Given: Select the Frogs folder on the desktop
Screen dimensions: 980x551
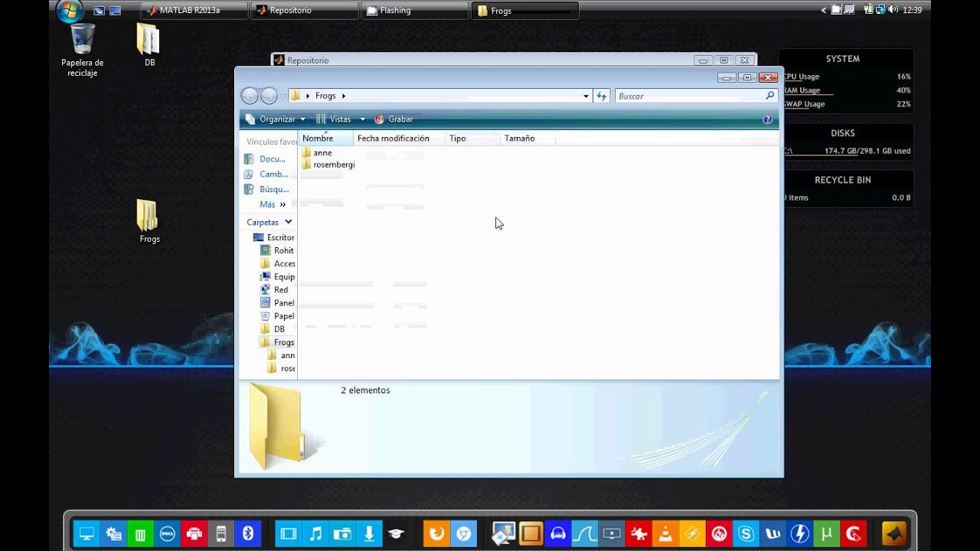Looking at the screenshot, I should (149, 221).
